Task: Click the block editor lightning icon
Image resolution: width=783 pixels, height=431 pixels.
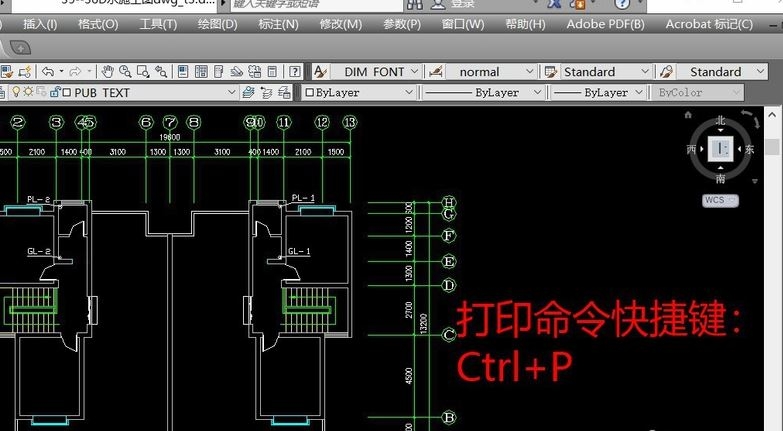Action: coord(25,72)
